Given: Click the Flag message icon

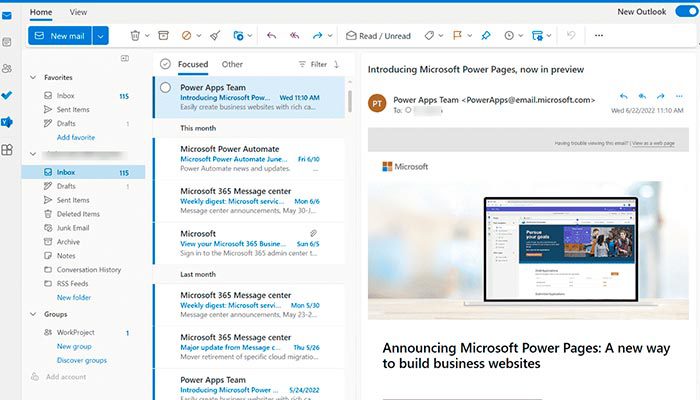Looking at the screenshot, I should tap(457, 35).
